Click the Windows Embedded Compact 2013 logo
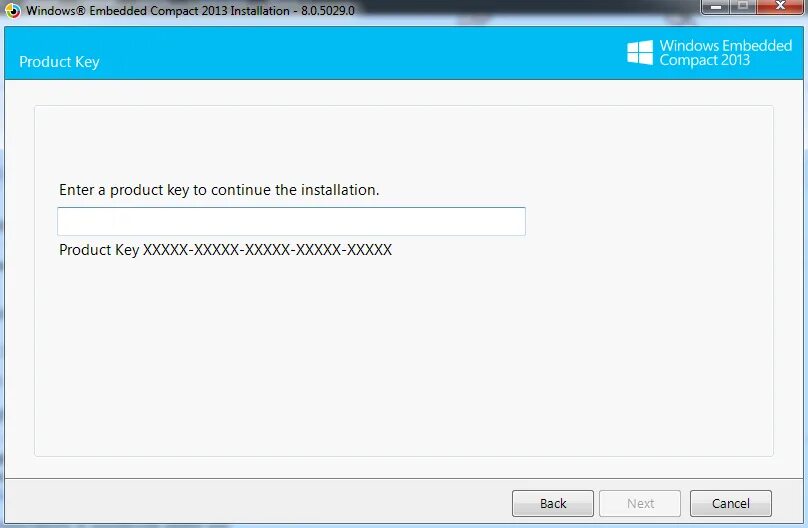Image resolution: width=808 pixels, height=528 pixels. [709, 53]
